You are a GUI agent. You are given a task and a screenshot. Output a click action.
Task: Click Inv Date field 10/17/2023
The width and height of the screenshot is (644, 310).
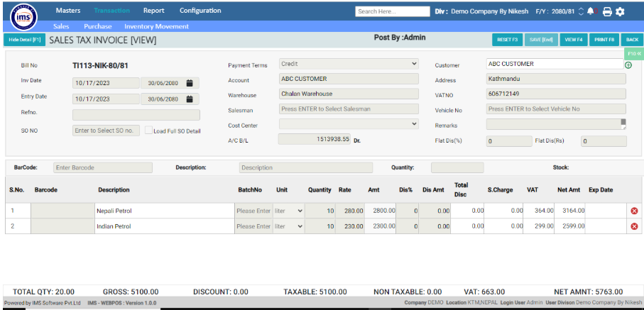pyautogui.click(x=106, y=83)
